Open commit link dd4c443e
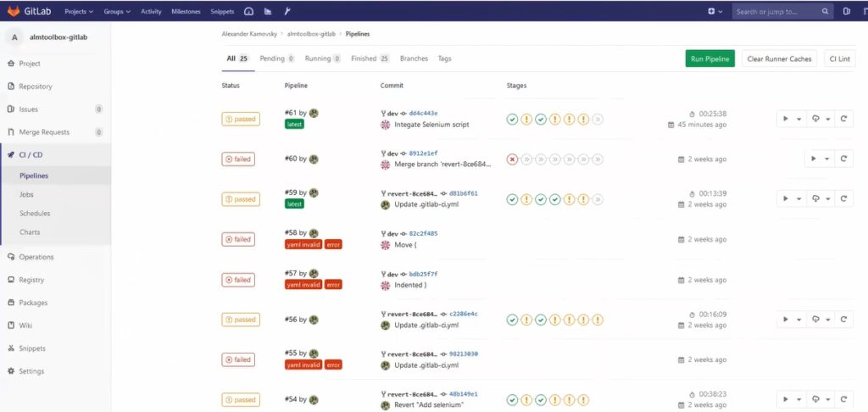This screenshot has height=412, width=868. [x=423, y=113]
